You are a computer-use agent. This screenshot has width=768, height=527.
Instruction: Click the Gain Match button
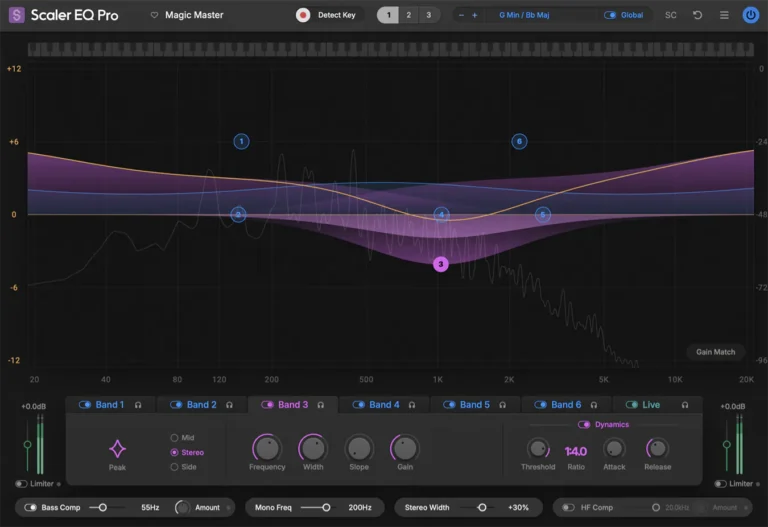(716, 352)
